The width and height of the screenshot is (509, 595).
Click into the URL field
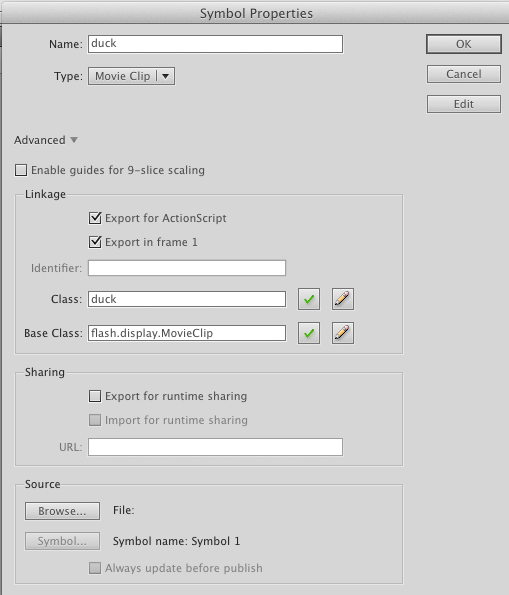click(x=215, y=447)
